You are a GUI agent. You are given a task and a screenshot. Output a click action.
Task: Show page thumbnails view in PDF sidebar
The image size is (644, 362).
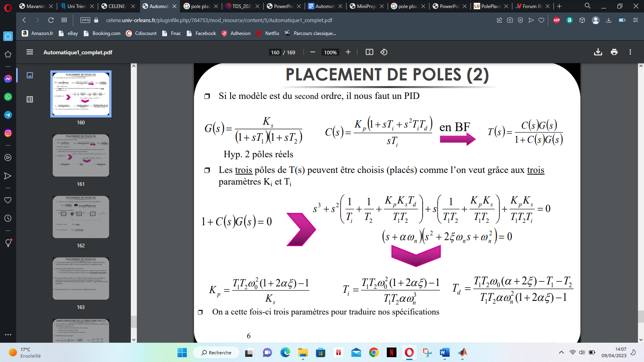(x=30, y=75)
